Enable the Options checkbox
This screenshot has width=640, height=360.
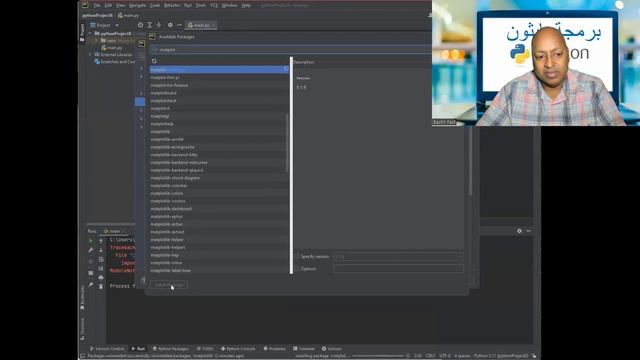(297, 269)
